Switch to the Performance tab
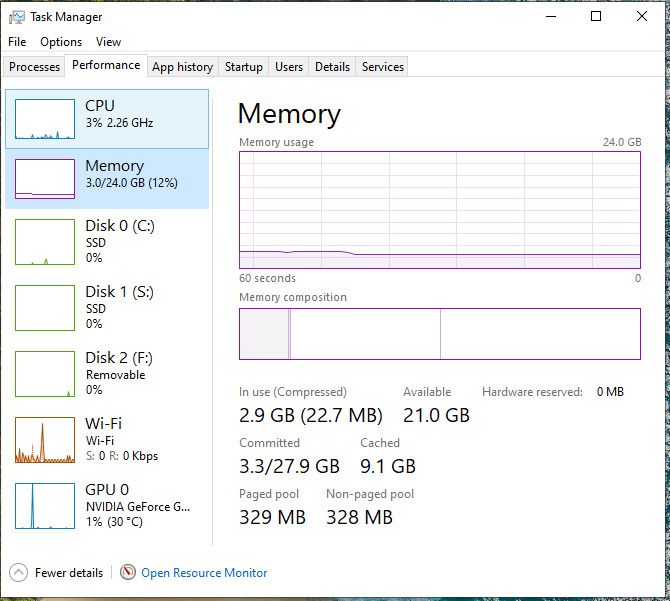This screenshot has height=601, width=670. (106, 65)
